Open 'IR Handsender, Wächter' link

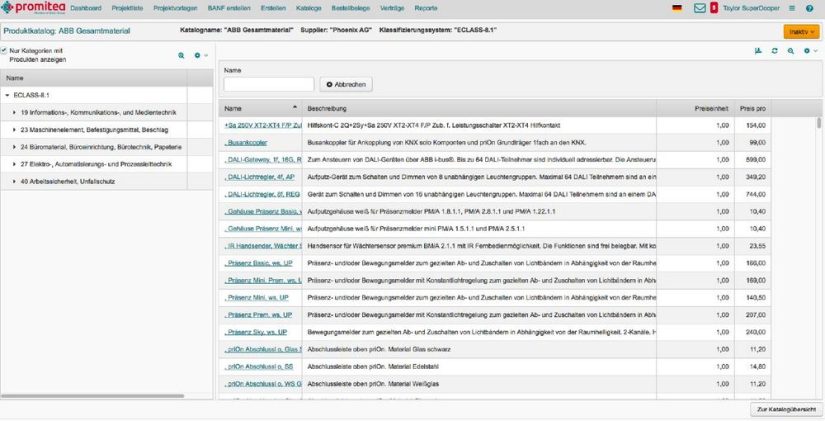pos(263,246)
